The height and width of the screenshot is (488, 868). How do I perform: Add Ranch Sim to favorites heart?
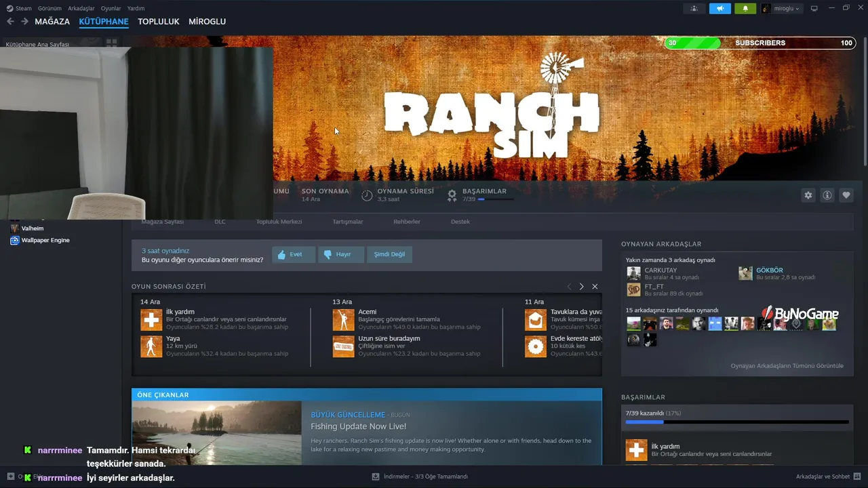(x=846, y=195)
